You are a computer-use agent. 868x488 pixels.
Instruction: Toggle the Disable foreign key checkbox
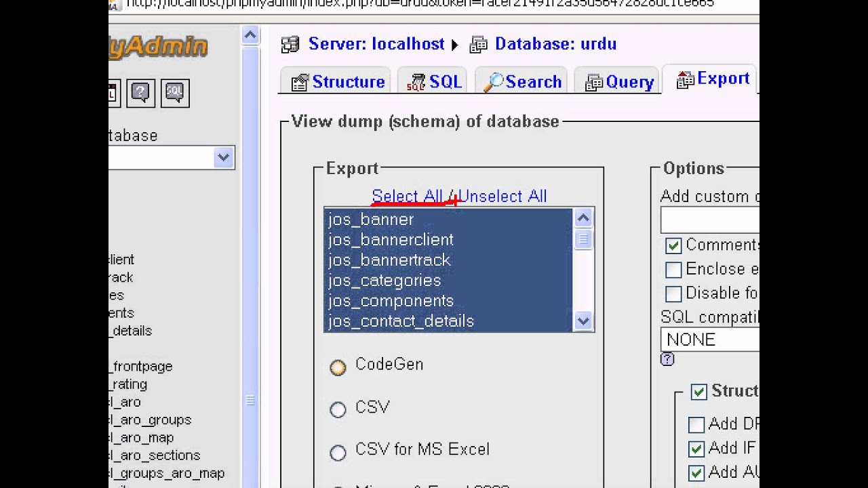673,293
